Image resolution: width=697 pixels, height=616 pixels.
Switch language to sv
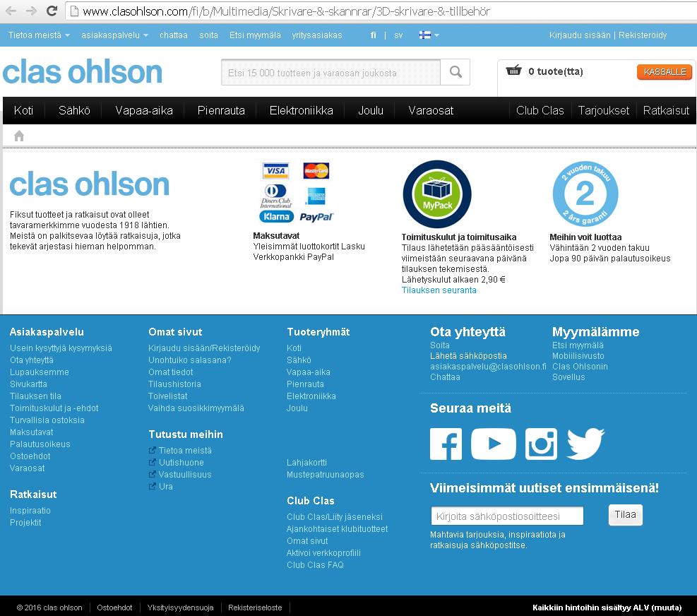tap(398, 35)
